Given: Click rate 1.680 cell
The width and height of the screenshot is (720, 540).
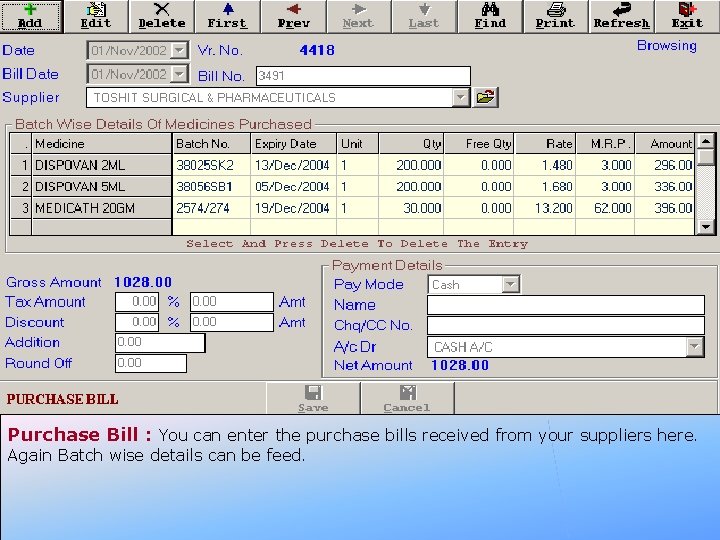Looking at the screenshot, I should (545, 187).
